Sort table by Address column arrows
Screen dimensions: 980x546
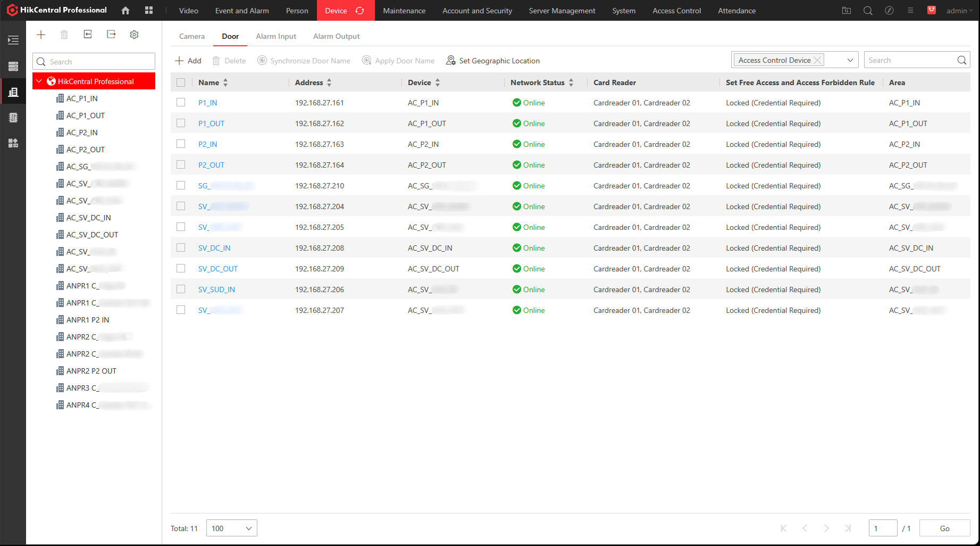[x=329, y=82]
